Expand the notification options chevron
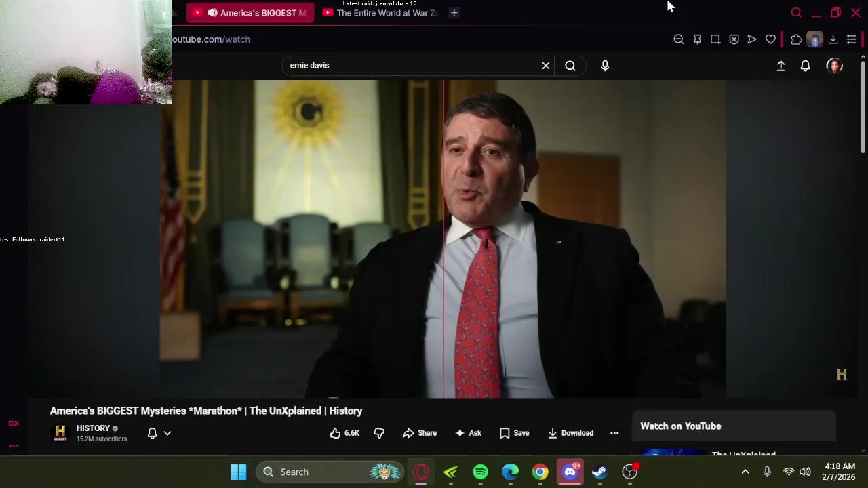 click(x=167, y=433)
